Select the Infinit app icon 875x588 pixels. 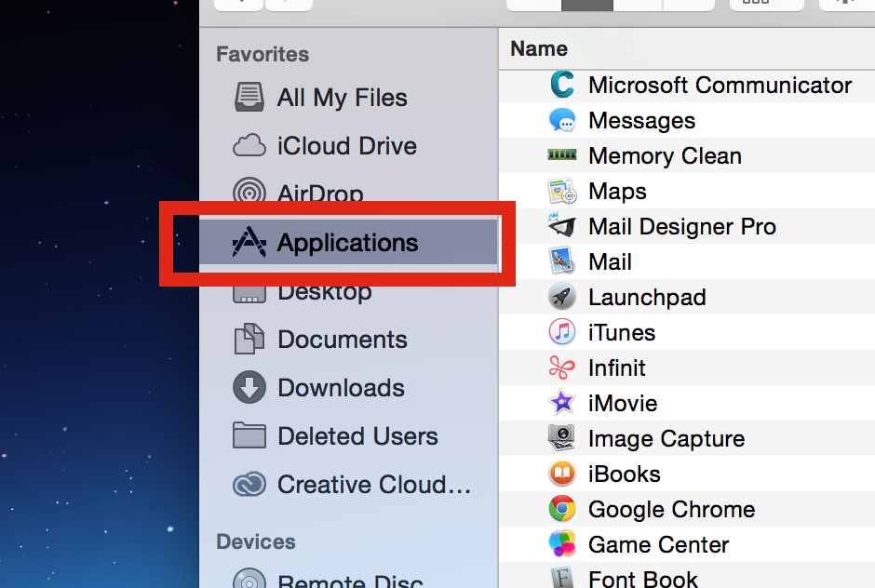(x=562, y=367)
